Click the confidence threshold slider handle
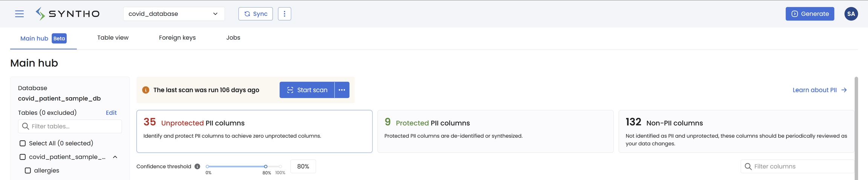The image size is (868, 180). pos(266,166)
